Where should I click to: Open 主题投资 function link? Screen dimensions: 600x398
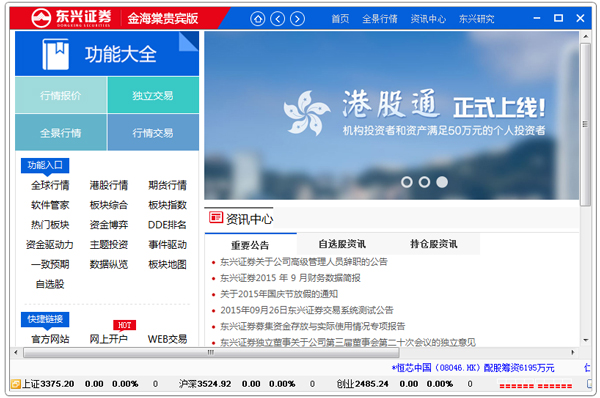click(x=109, y=245)
